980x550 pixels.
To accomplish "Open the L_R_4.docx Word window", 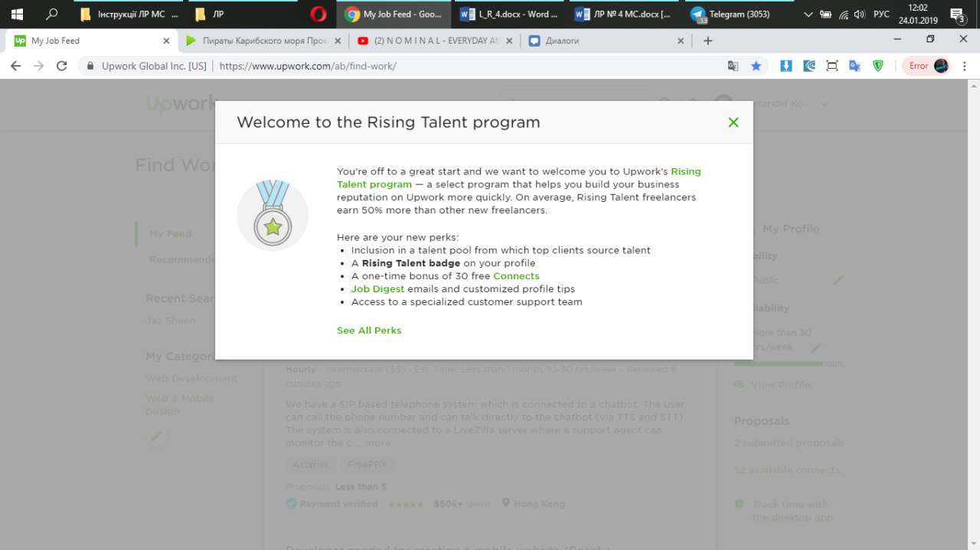I will [x=510, y=14].
